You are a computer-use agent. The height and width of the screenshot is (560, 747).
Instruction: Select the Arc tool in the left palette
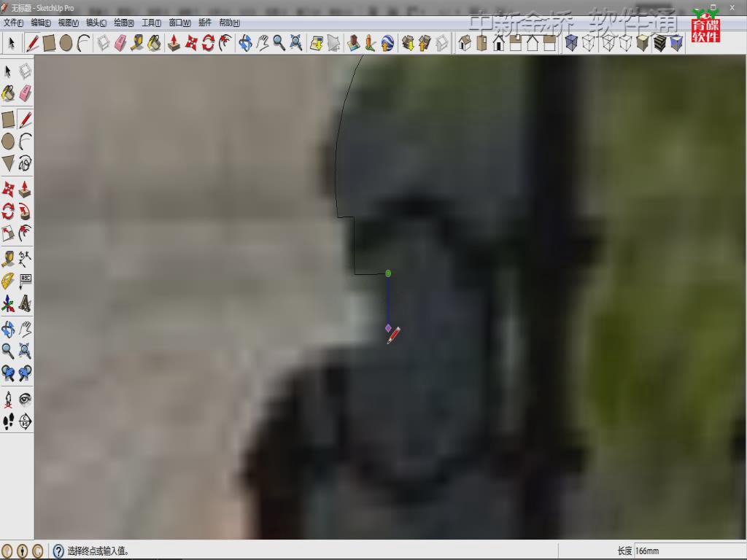[x=26, y=141]
